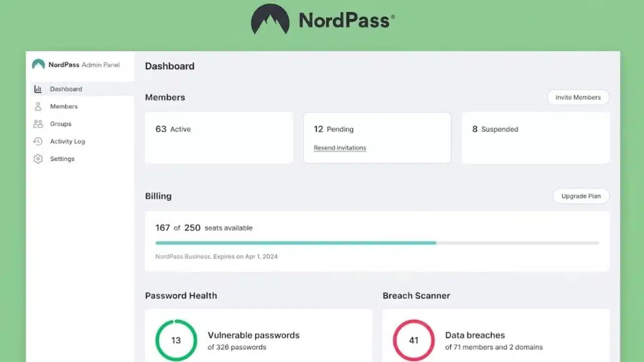Viewport: 644px width, 362px height.
Task: Click the green Vulnerable passwords ring showing 13
Action: point(176,340)
